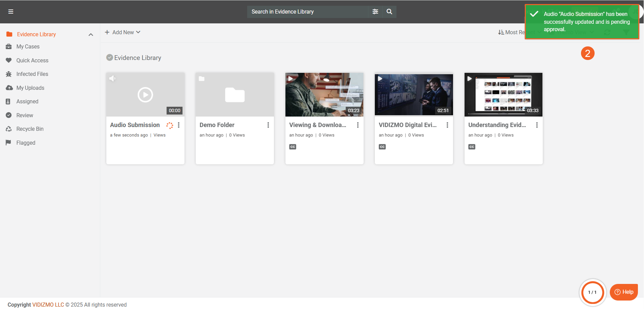Expand the Add New dropdown

(x=123, y=32)
